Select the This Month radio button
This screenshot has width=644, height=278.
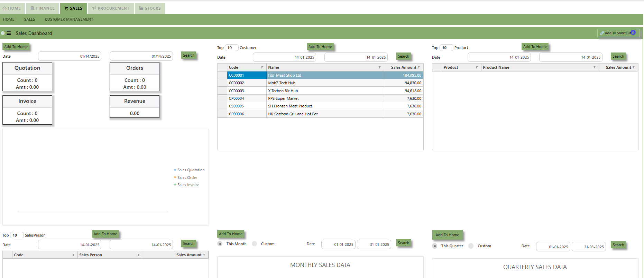220,244
